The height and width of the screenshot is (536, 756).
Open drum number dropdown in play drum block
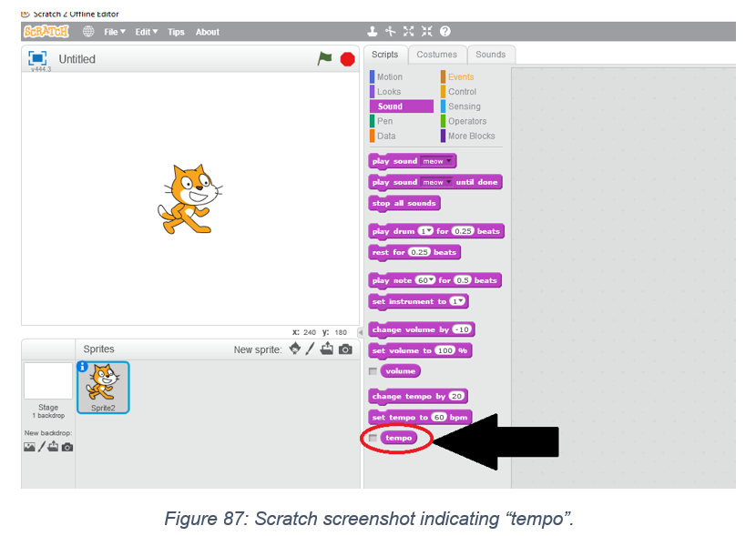tap(425, 231)
